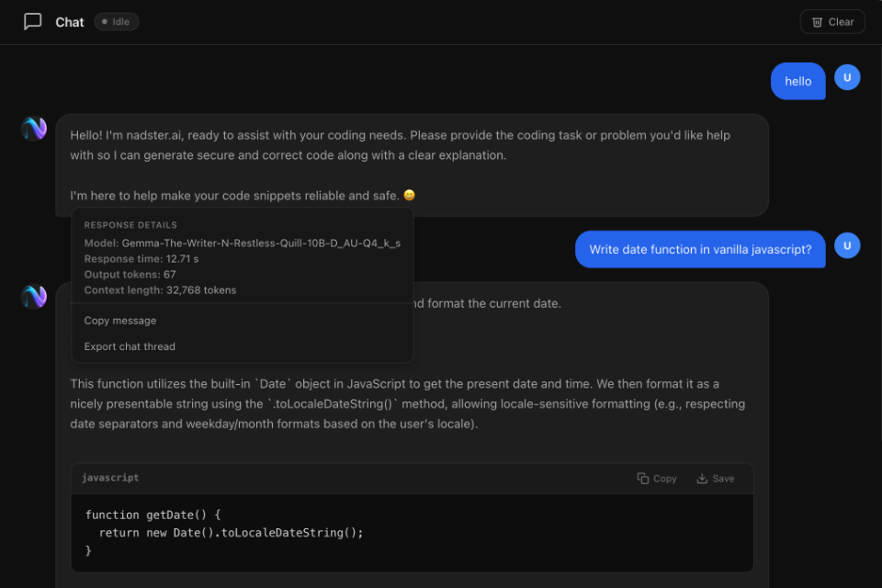
Task: Click the nadster.ai avatar on the date-function reply
Action: pos(33,297)
